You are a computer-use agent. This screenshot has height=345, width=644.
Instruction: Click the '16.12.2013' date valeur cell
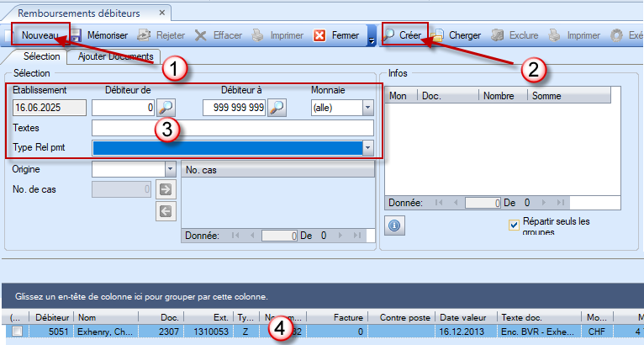(466, 332)
